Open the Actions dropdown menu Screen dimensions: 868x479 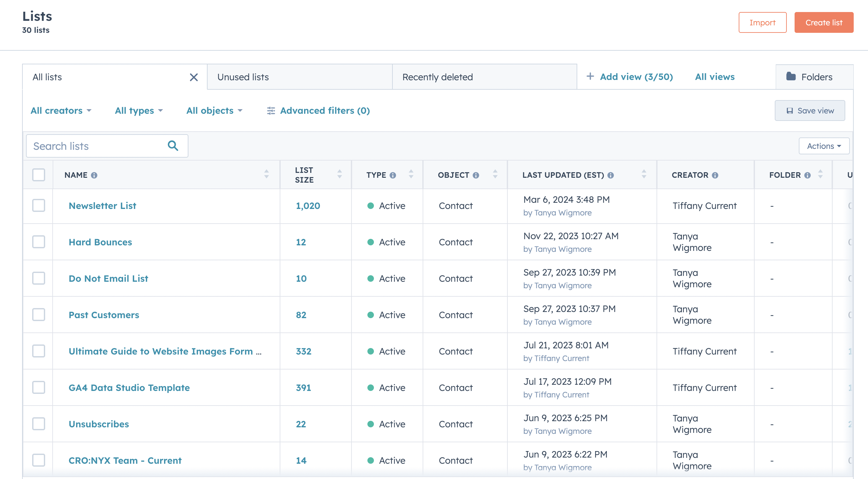pyautogui.click(x=823, y=146)
